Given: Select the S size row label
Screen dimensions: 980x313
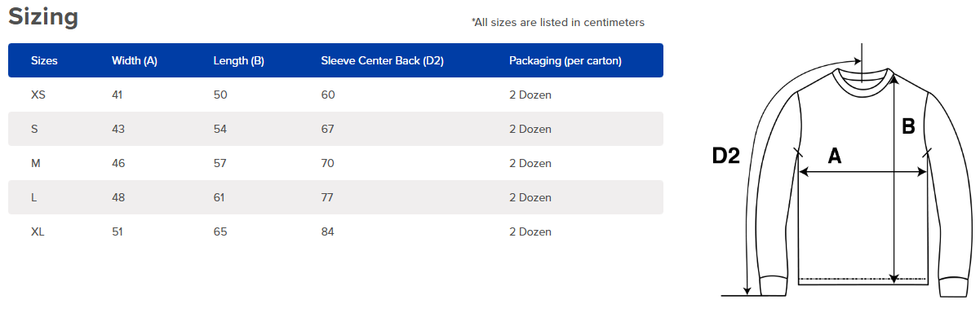Looking at the screenshot, I should pyautogui.click(x=34, y=130).
